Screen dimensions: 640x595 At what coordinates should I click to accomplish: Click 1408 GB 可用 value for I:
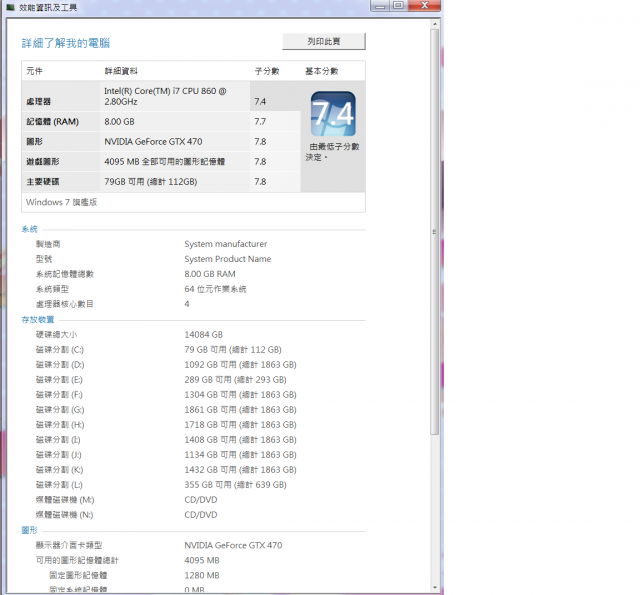tap(240, 440)
